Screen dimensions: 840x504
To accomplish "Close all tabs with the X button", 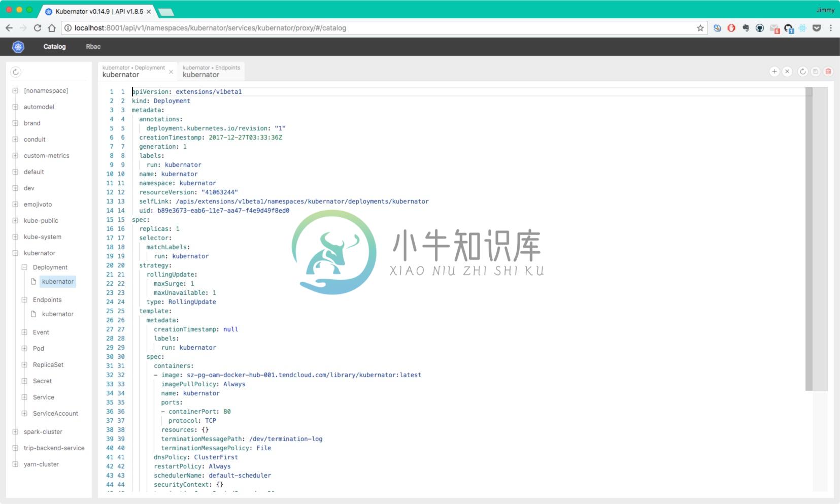I will coord(787,72).
